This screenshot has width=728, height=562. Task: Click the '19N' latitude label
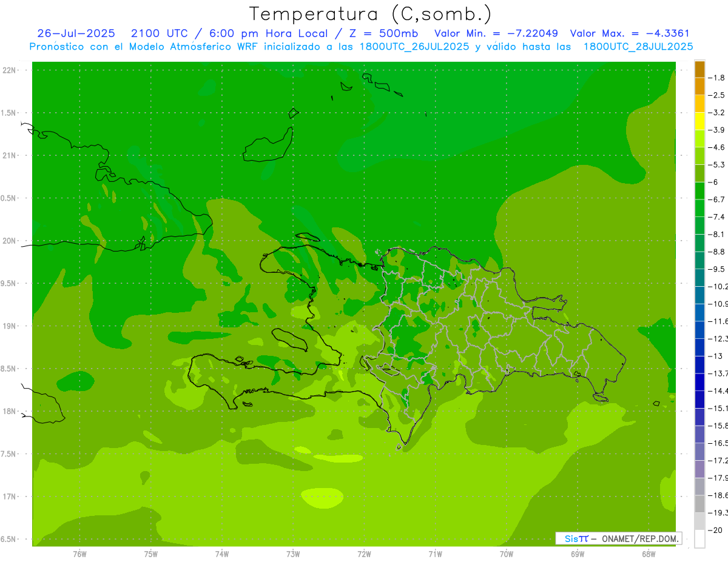(x=10, y=326)
